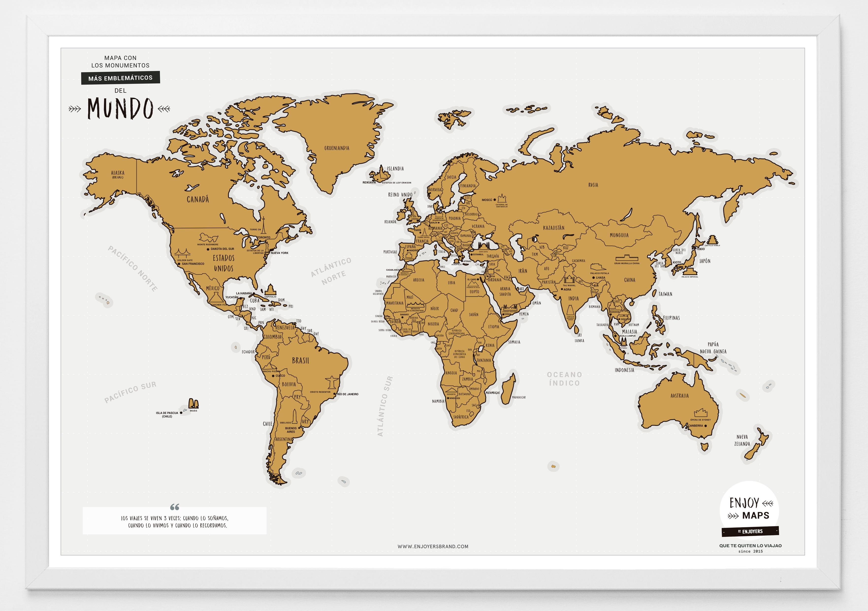This screenshot has width=868, height=611.
Task: Click the travel quote text box
Action: 175,521
